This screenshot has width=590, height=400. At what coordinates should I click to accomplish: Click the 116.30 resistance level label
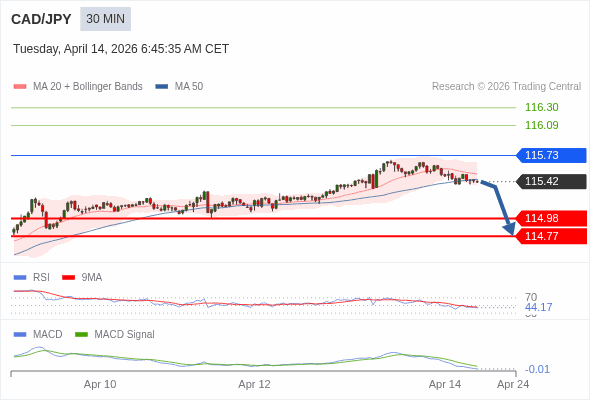tap(541, 107)
